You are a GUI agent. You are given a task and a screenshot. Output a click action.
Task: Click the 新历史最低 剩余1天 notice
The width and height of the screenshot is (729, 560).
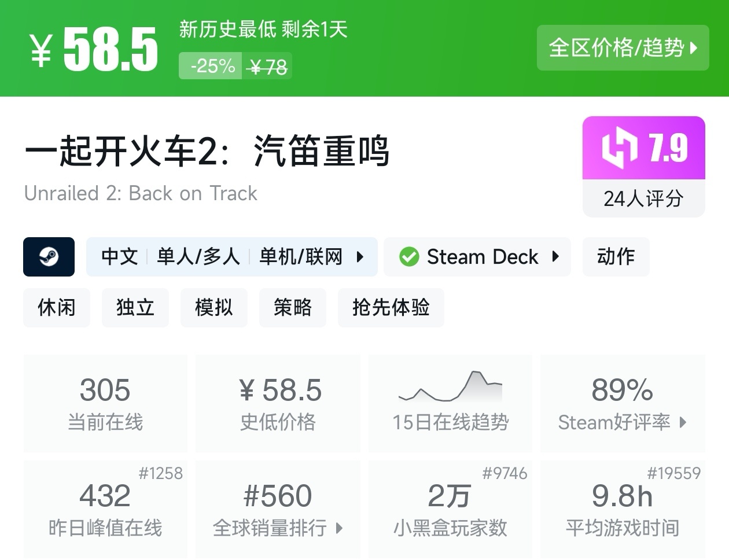[263, 29]
